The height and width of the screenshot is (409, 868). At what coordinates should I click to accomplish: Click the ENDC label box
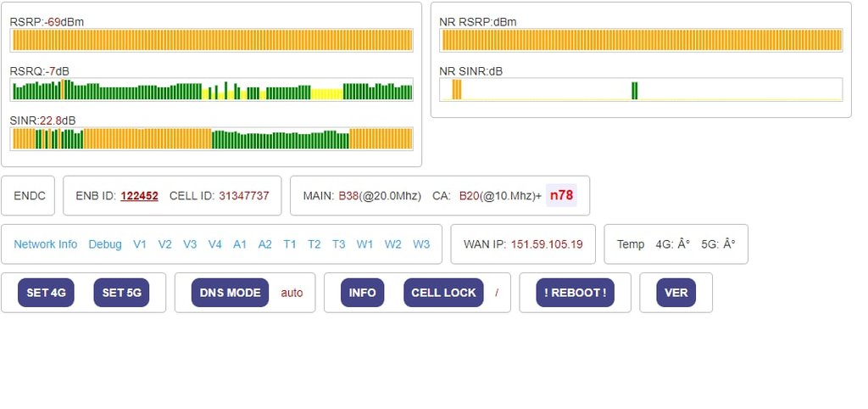[x=28, y=196]
